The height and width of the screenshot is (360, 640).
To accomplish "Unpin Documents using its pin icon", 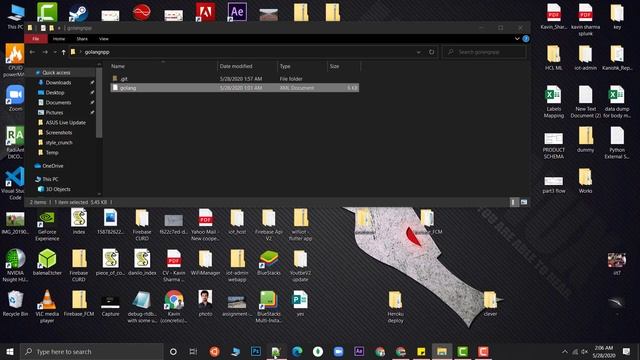I will [92, 103].
